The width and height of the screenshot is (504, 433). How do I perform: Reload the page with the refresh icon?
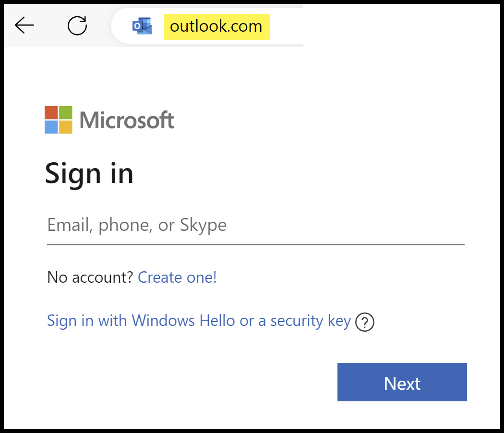77,26
